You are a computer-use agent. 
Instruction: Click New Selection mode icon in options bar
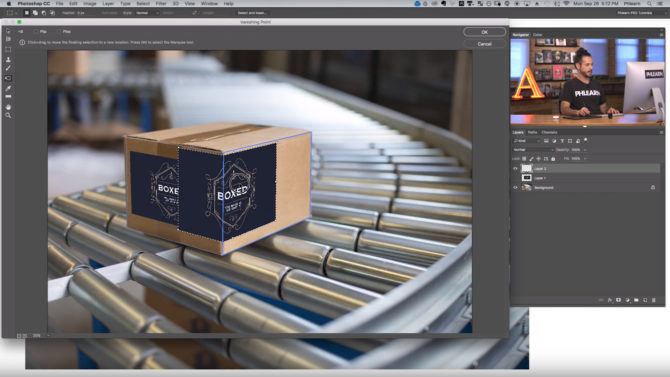pyautogui.click(x=26, y=13)
